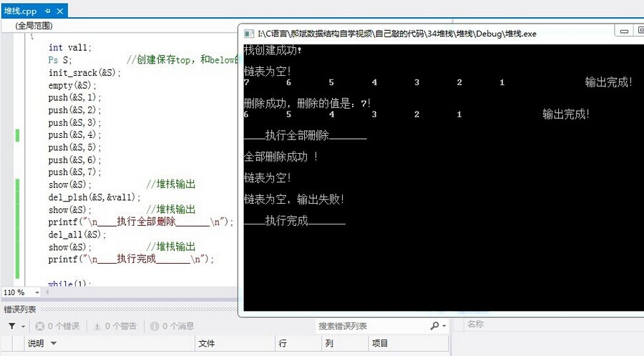Maximize the 堆栈.exe console window
This screenshot has width=644, height=356.
639,31
